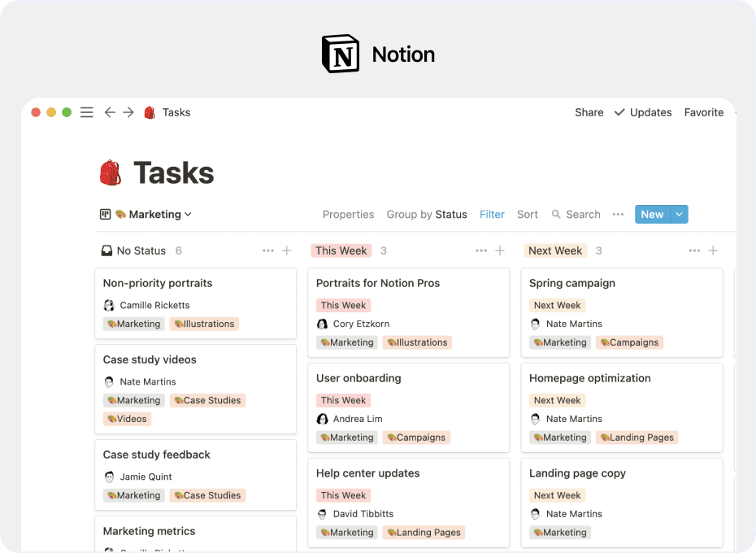This screenshot has height=553, width=756.
Task: Click Cory Etzkorn avatar icon
Action: 322,324
